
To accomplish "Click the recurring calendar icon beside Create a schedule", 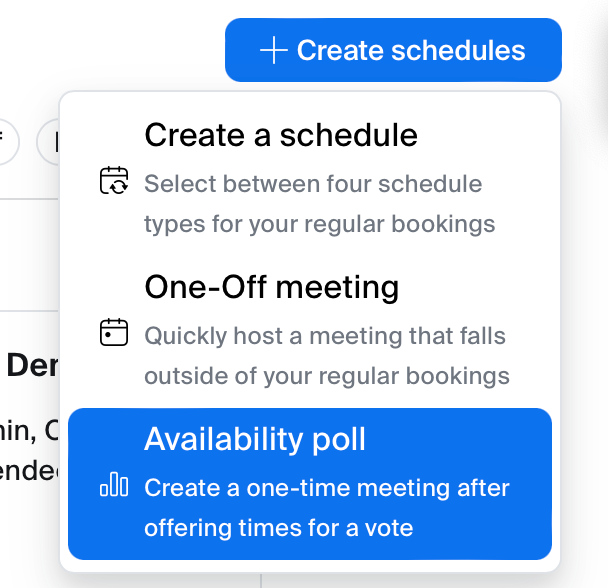I will pos(114,181).
